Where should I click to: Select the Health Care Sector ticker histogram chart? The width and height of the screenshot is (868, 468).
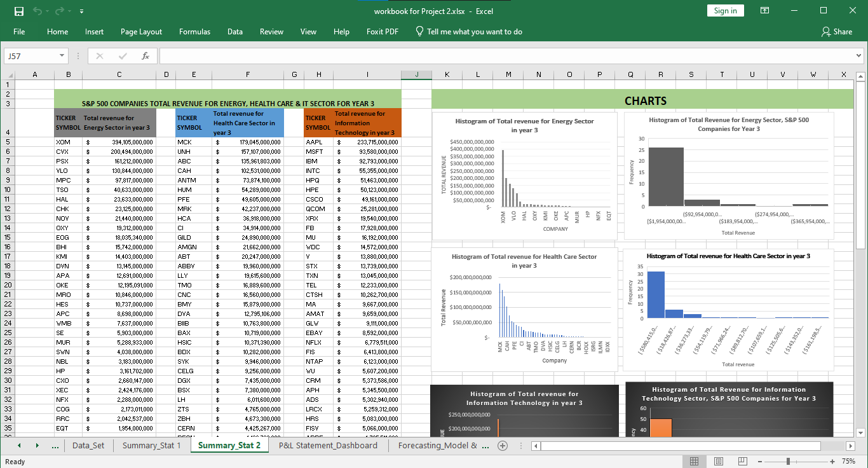524,310
